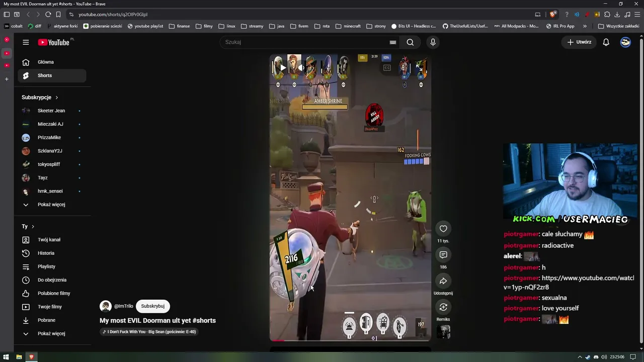Click the search magnifier button
Viewport: 644px width, 362px height.
pyautogui.click(x=410, y=42)
